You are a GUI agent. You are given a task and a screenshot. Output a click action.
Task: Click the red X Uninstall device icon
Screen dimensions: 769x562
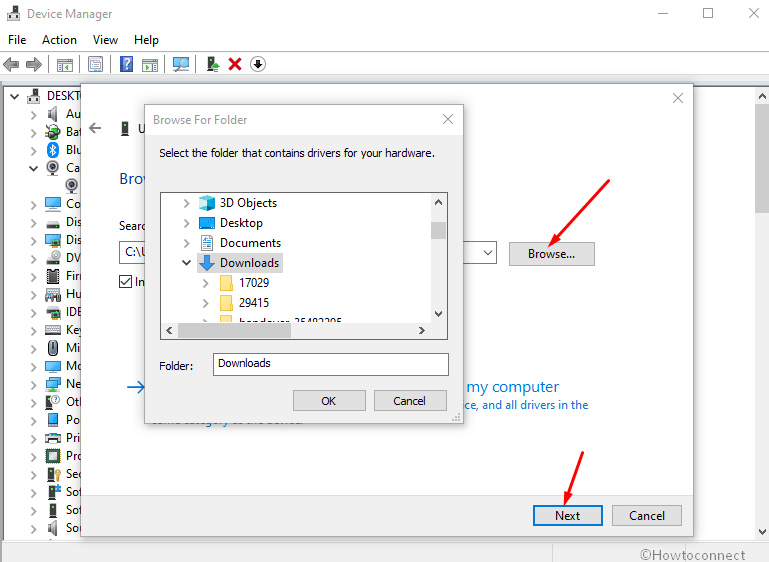point(235,64)
